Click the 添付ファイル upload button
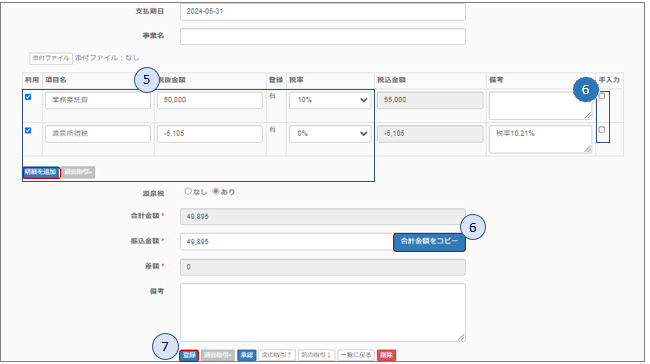The width and height of the screenshot is (650, 364). click(x=51, y=58)
